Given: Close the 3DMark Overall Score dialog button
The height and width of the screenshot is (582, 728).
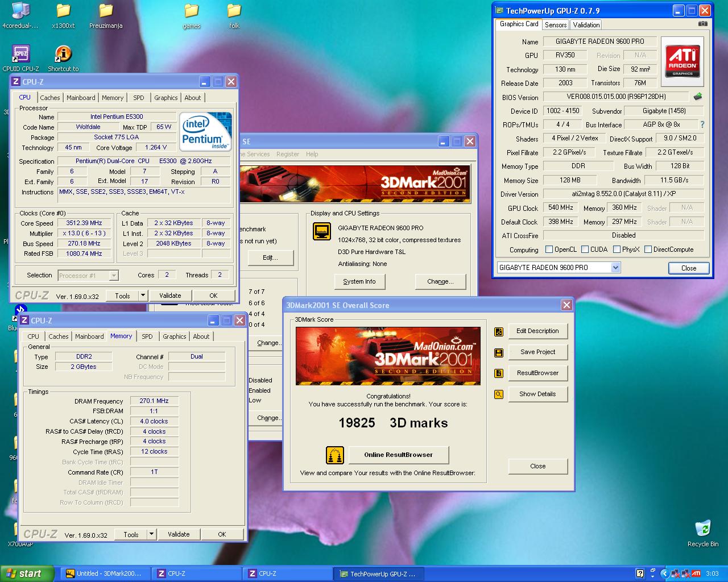Looking at the screenshot, I should pos(537,467).
